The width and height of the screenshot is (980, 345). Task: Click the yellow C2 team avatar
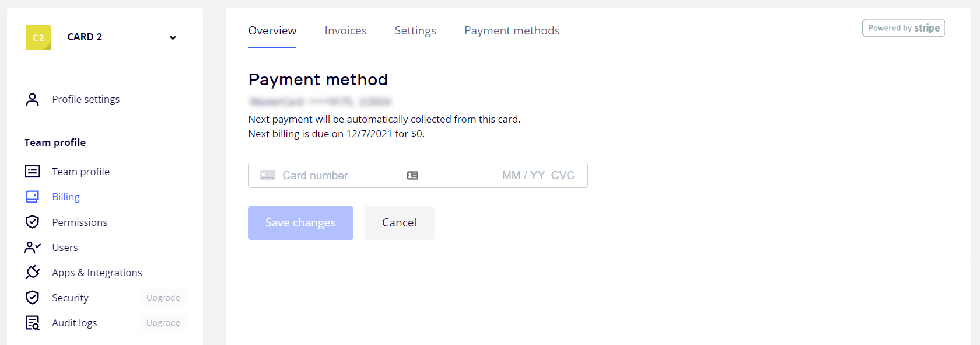point(38,37)
